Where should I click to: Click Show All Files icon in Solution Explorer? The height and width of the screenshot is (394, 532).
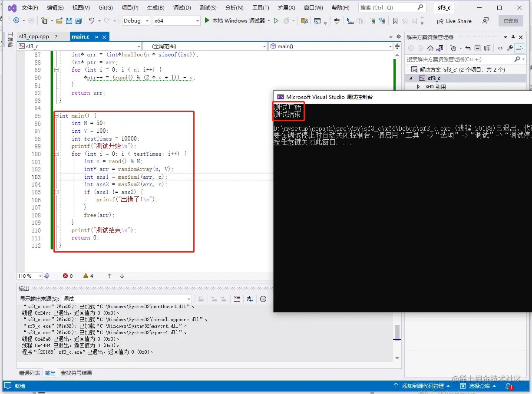(487, 48)
